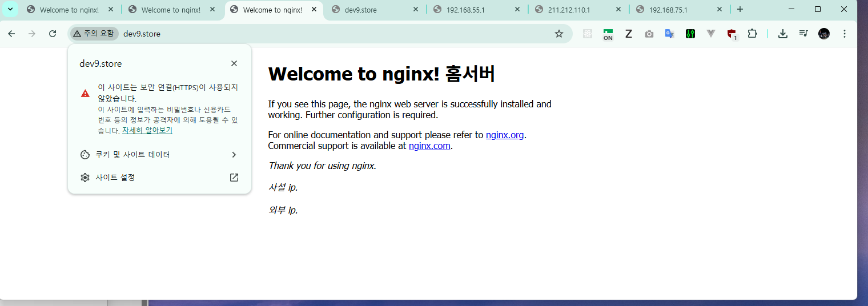
Task: Close the 192.168.55.1 tab
Action: [517, 10]
